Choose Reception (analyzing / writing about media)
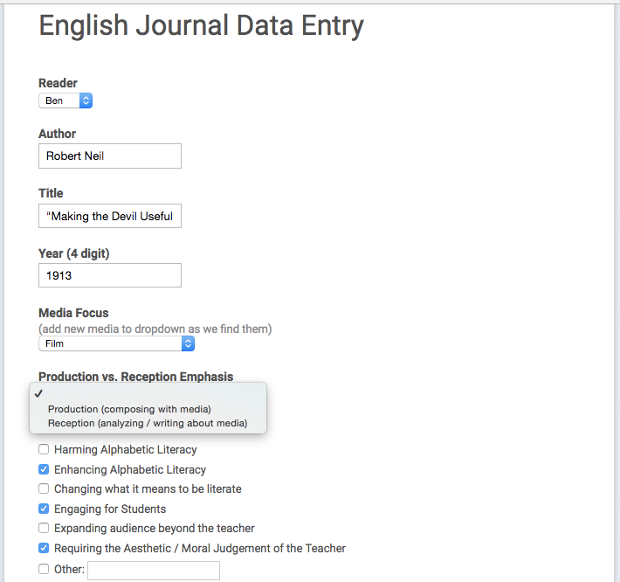 147,423
